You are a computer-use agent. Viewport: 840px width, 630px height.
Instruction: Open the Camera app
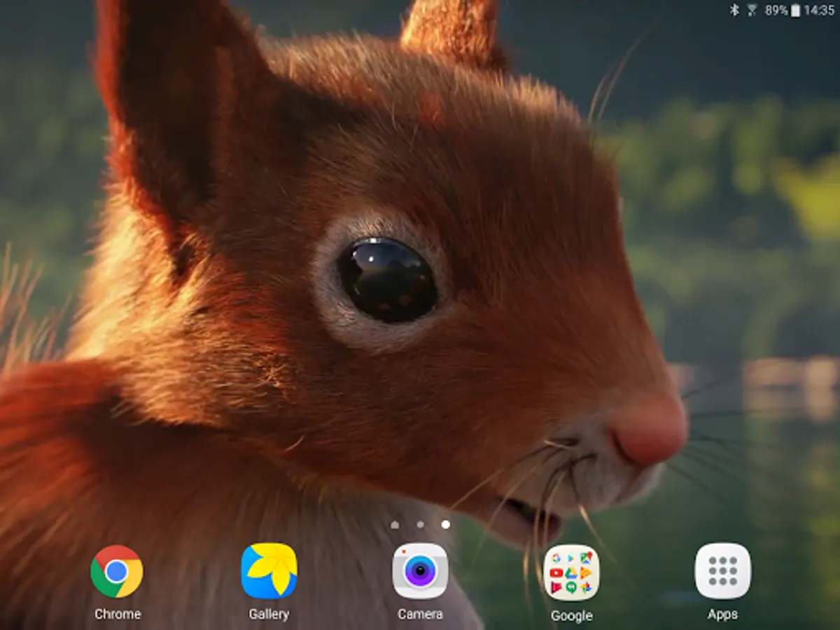[x=420, y=571]
